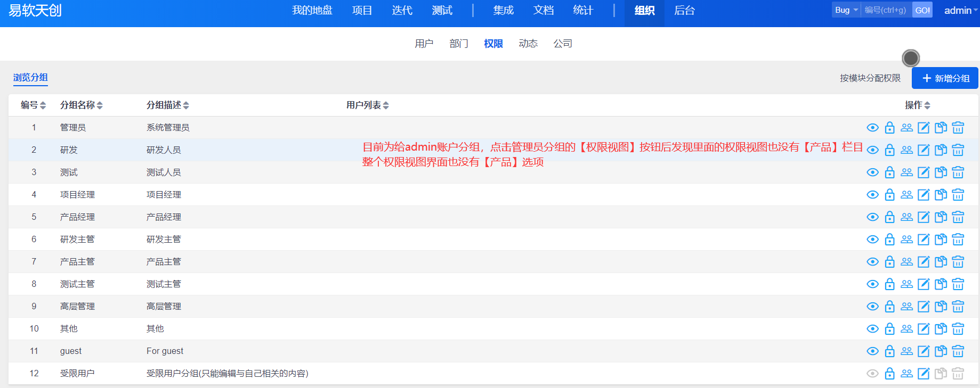
Task: Switch to the 用户 sub-tab
Action: [424, 44]
